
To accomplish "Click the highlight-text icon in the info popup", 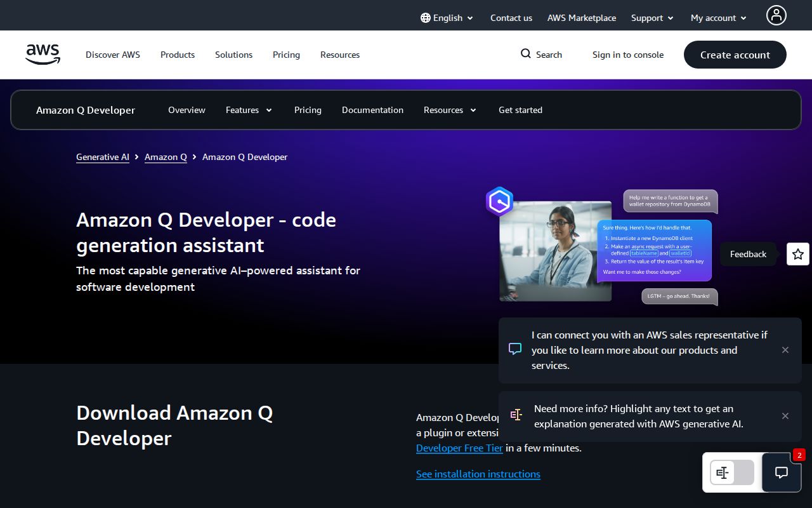I will pos(516,415).
